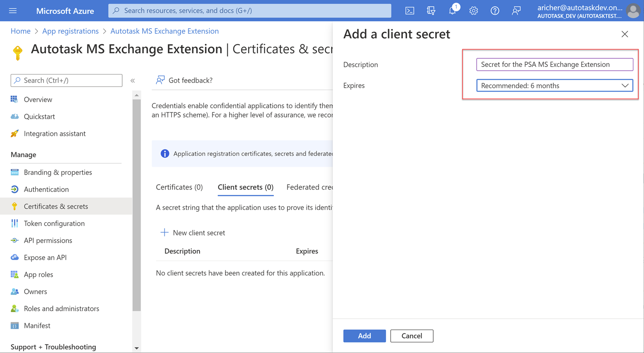Click the Description column header
The image size is (644, 353).
coord(182,251)
